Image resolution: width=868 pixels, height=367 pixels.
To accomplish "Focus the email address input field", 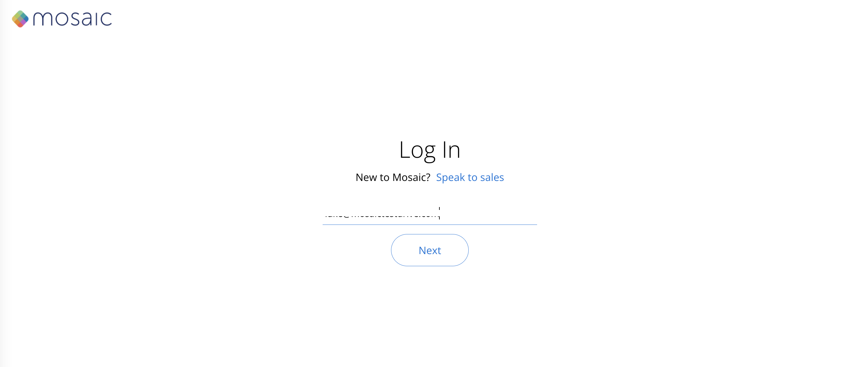I will pos(430,214).
